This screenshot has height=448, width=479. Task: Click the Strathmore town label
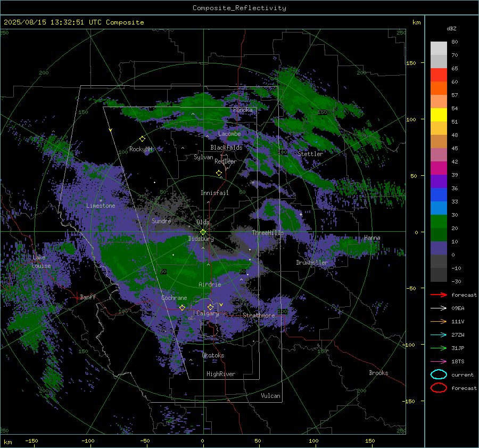[259, 315]
